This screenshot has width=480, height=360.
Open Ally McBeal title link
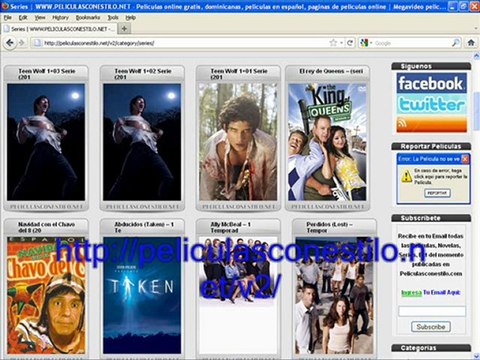(230, 227)
